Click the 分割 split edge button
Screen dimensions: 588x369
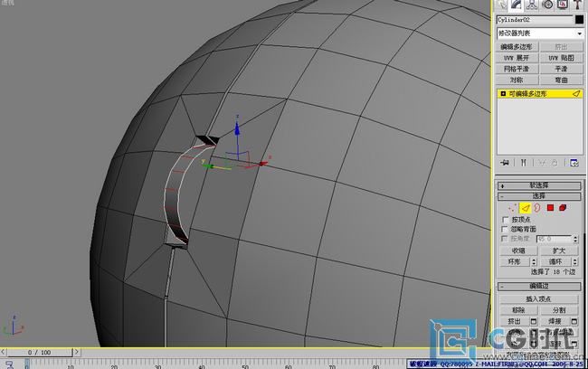point(559,310)
